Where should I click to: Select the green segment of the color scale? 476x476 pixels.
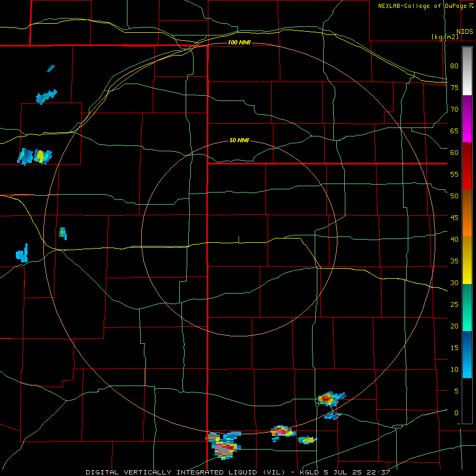click(467, 307)
